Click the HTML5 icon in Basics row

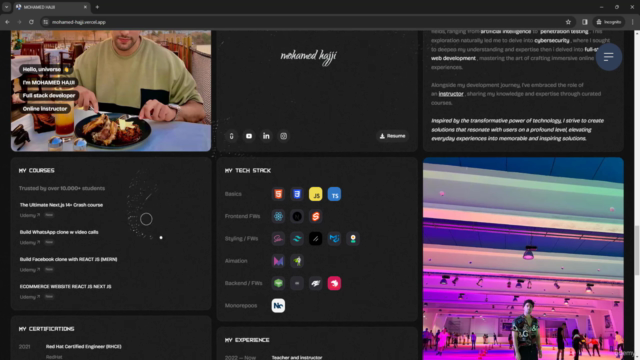click(278, 194)
